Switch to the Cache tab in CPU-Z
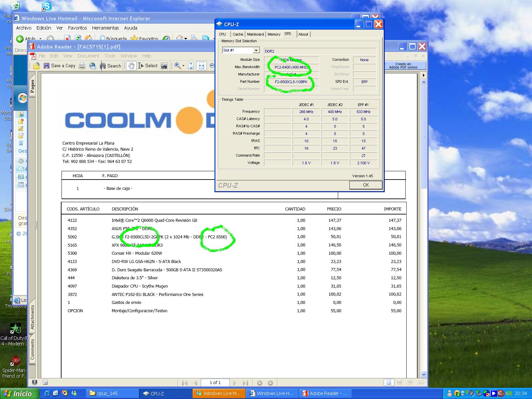 click(x=238, y=34)
